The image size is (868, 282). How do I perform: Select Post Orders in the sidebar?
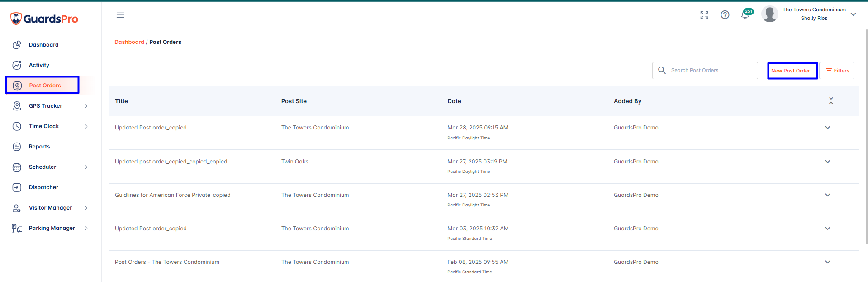[x=45, y=86]
